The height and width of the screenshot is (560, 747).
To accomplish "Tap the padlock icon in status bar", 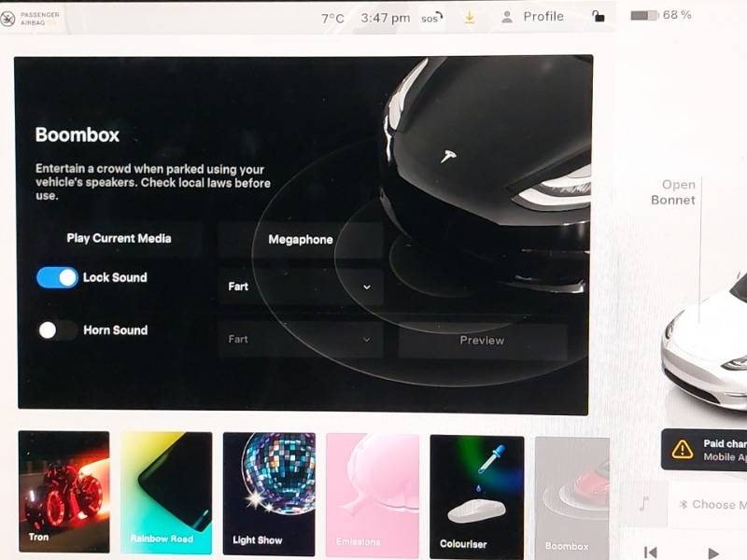I will click(598, 17).
